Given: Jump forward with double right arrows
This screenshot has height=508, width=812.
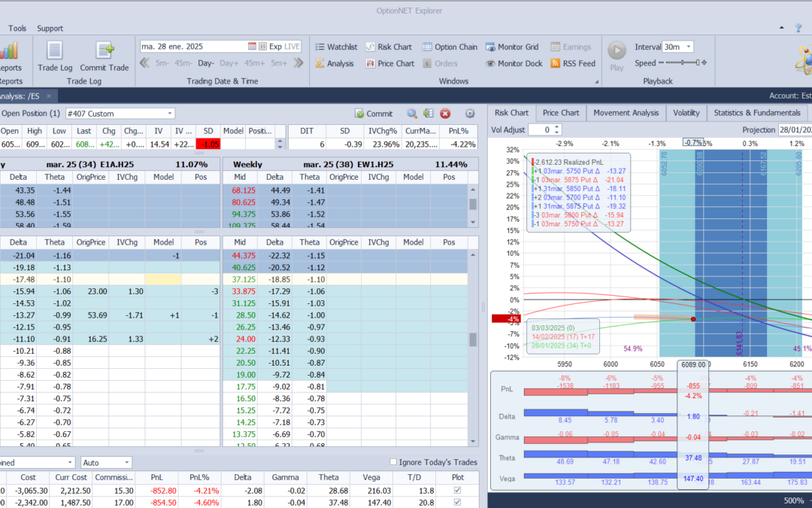Looking at the screenshot, I should point(298,63).
